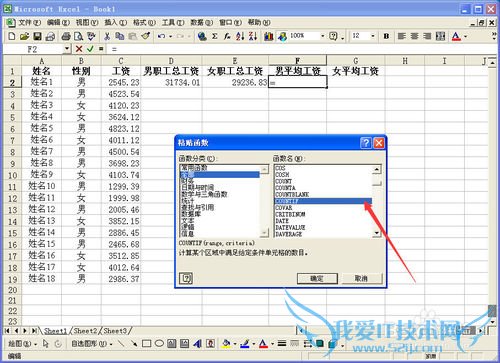This screenshot has width=500, height=363.
Task: Open the Draw 绘图 menu dropdown
Action: [23, 343]
